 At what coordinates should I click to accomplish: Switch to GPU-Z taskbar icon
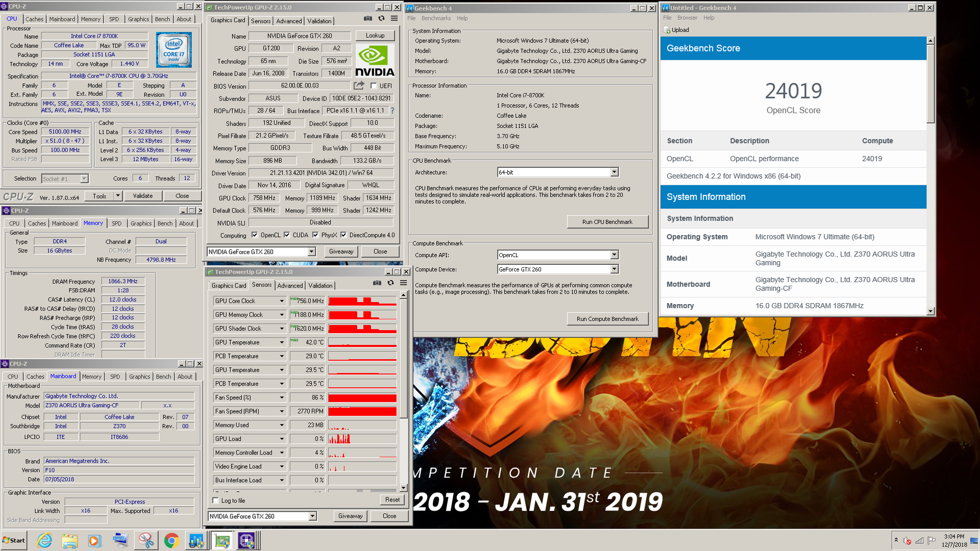222,540
